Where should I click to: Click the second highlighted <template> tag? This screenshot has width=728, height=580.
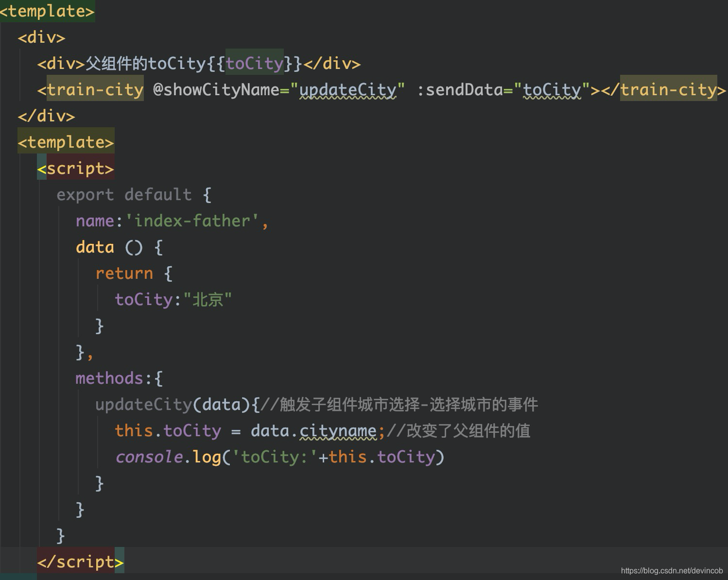click(66, 142)
